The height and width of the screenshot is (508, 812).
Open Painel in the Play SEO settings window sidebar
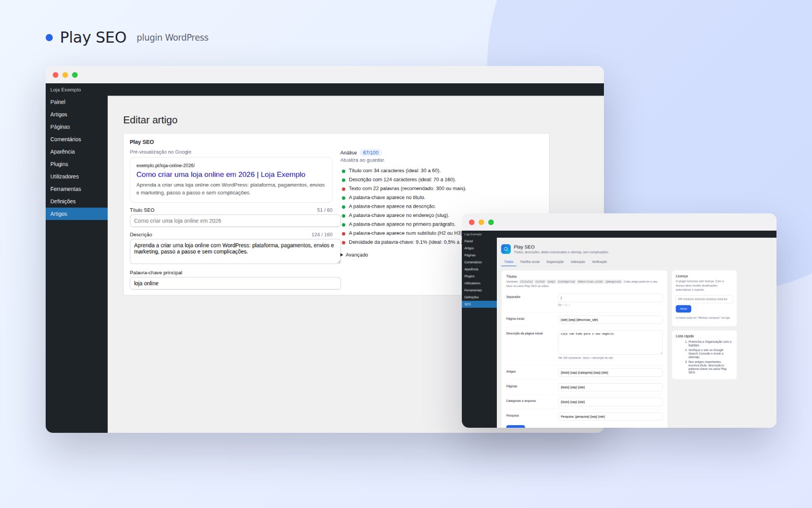click(479, 241)
